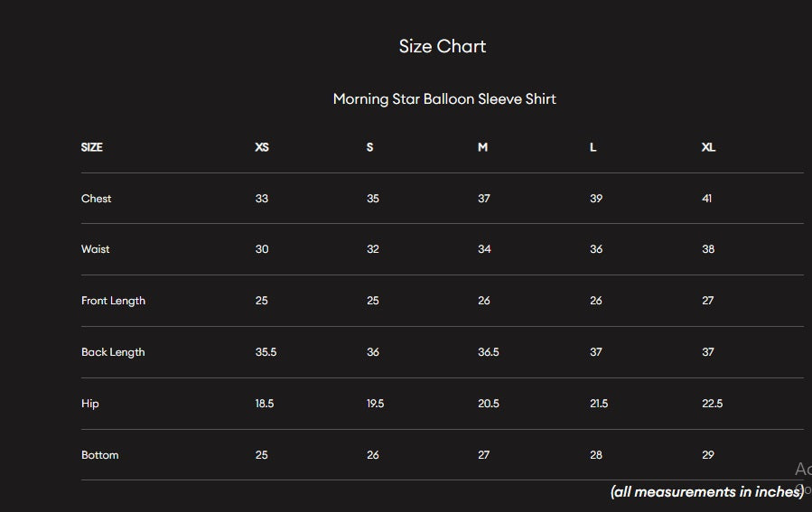Select the Morning Star Balloon Sleeve Shirt title

[x=444, y=99]
